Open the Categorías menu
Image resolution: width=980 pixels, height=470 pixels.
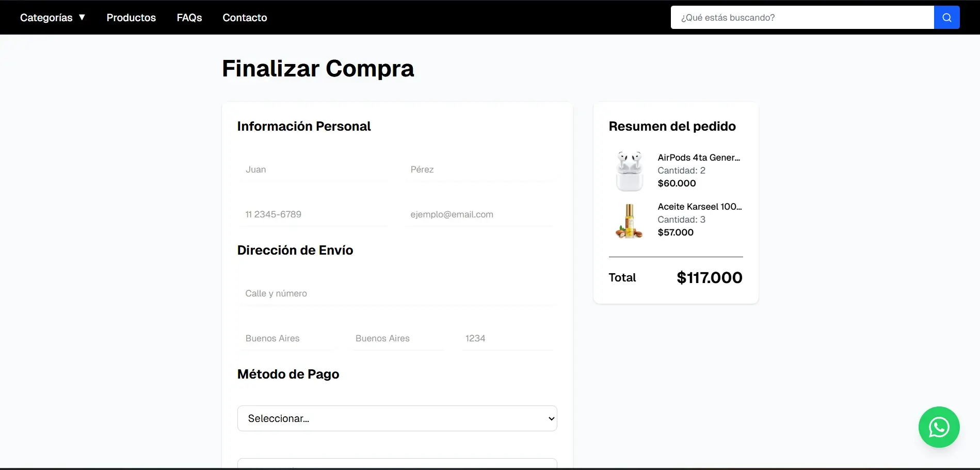point(46,17)
